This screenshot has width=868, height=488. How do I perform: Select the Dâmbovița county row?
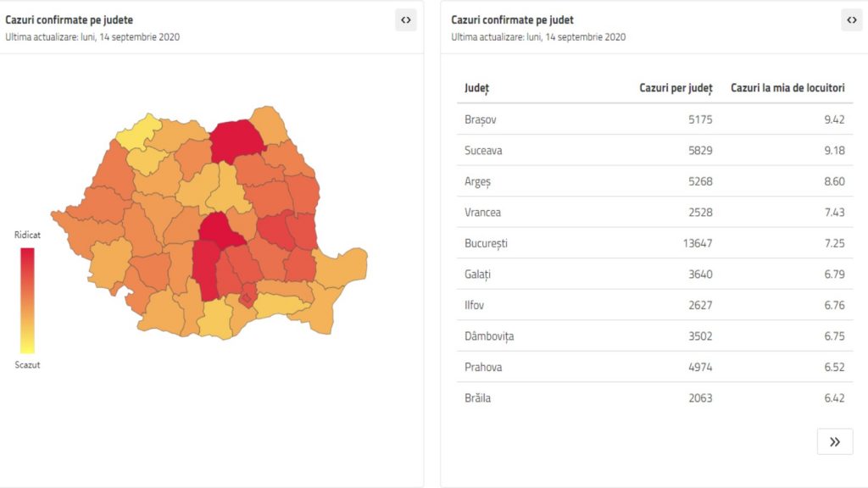[654, 336]
